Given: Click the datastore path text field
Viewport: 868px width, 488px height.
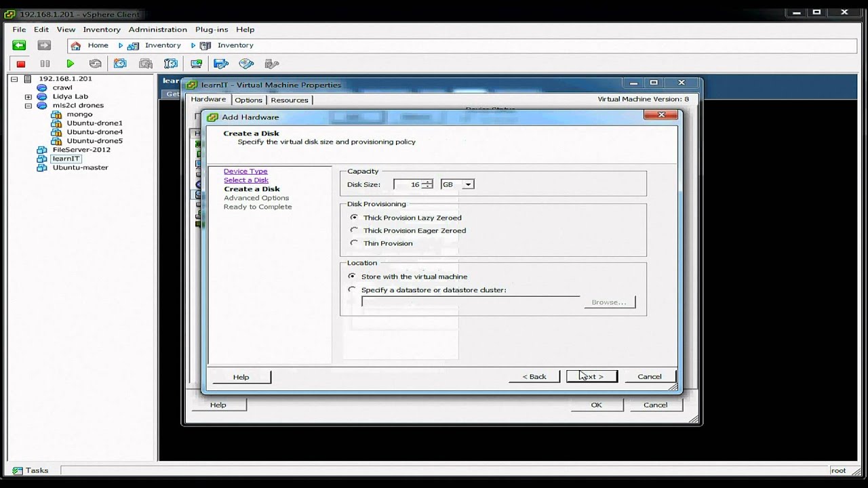Looking at the screenshot, I should coord(471,302).
